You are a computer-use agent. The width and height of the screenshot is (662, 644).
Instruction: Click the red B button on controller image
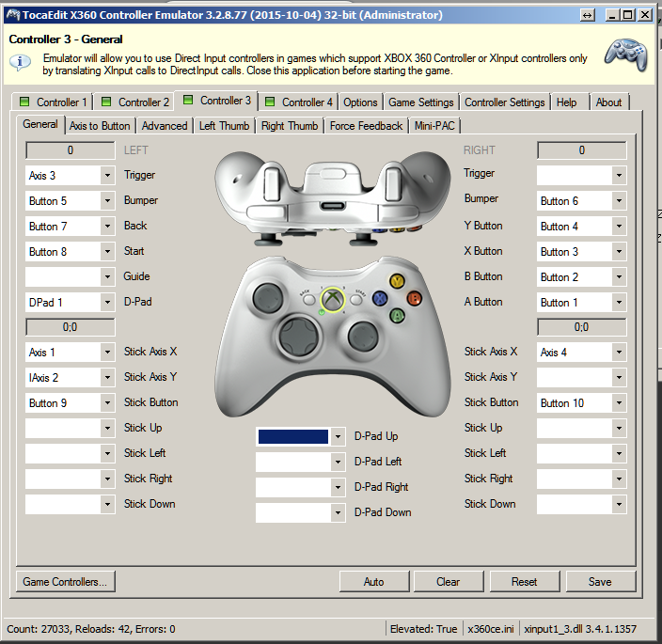[413, 298]
